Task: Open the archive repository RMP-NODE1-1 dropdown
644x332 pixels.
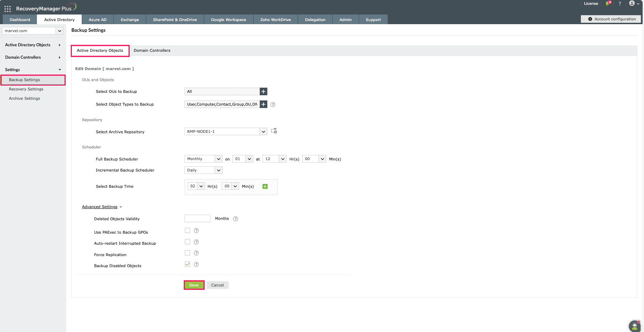Action: click(x=226, y=131)
